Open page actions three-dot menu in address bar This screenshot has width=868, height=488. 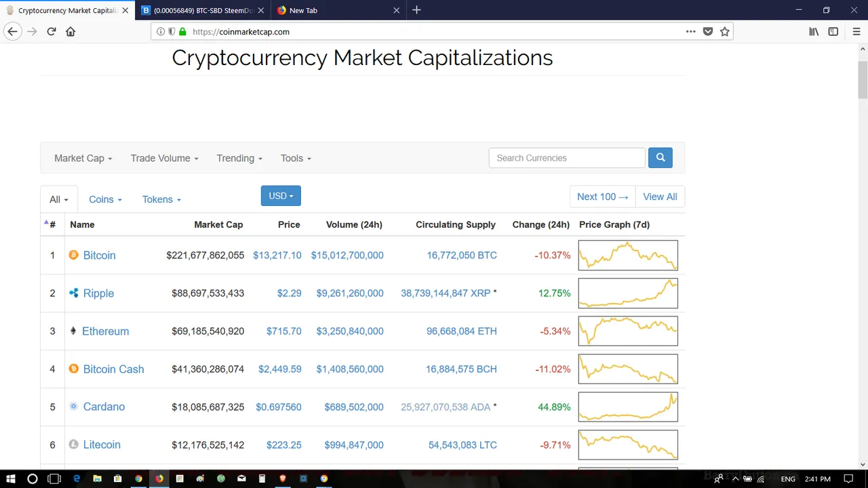point(690,31)
